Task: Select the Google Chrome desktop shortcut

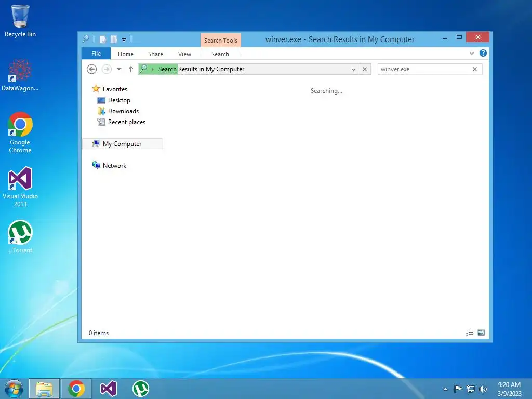Action: click(x=20, y=132)
